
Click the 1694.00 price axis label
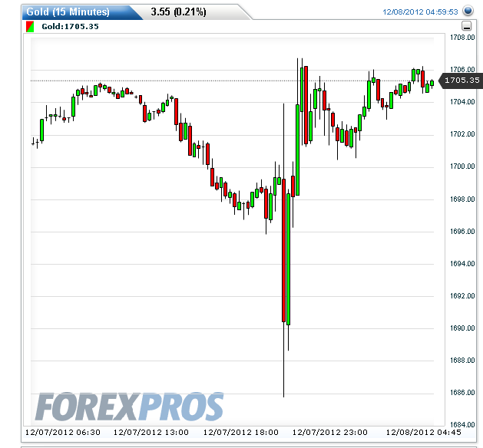[x=462, y=264]
